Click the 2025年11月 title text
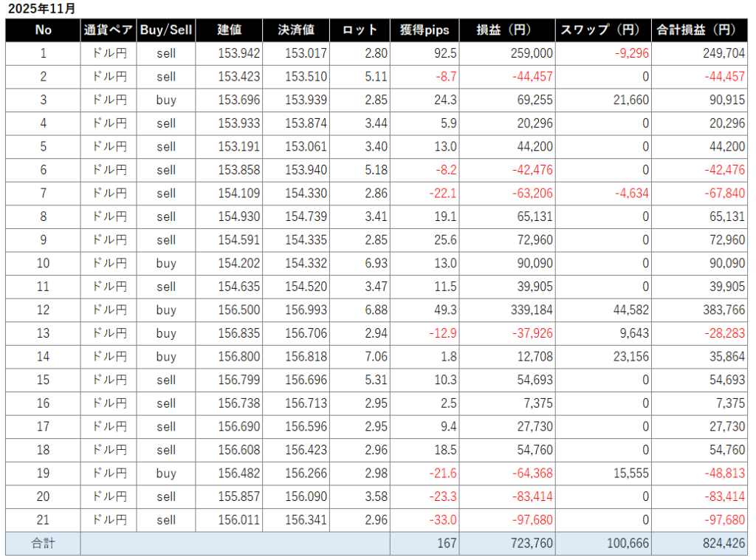Image resolution: width=756 pixels, height=560 pixels. (41, 9)
